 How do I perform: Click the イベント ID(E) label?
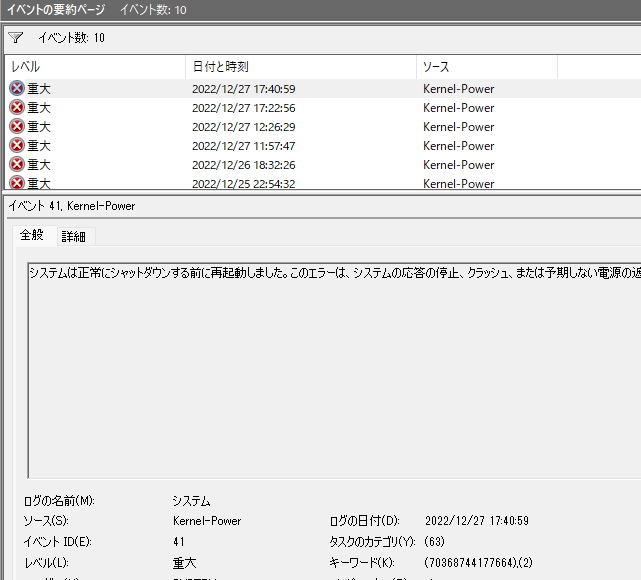tap(58, 542)
